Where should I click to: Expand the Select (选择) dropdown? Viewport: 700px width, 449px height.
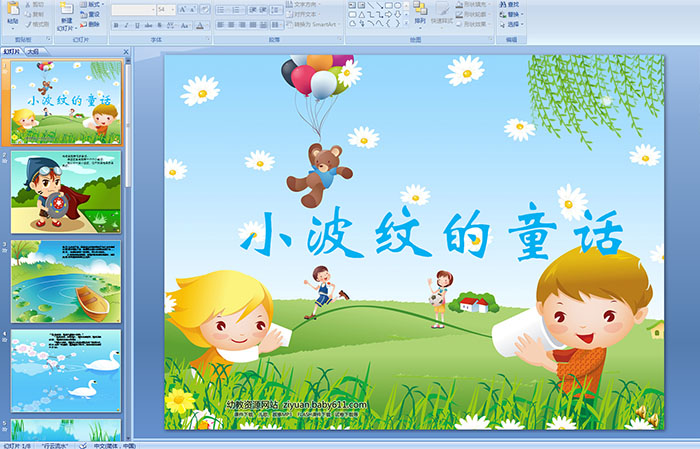pos(512,24)
